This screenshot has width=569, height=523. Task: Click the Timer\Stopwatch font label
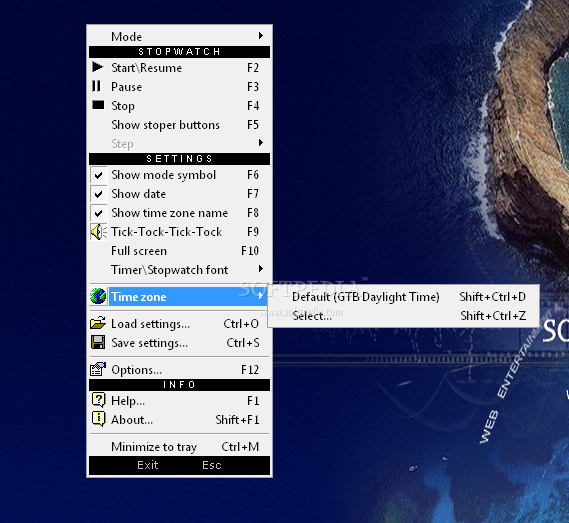(x=169, y=270)
